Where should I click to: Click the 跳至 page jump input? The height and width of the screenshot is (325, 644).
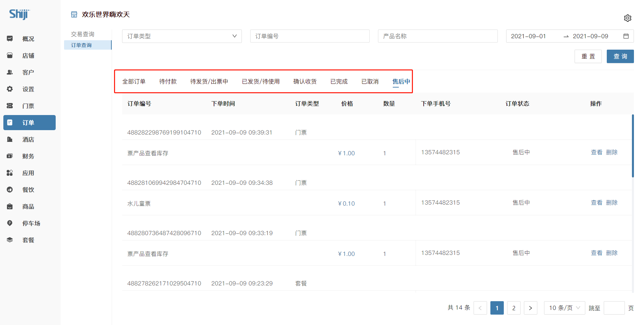pos(614,308)
